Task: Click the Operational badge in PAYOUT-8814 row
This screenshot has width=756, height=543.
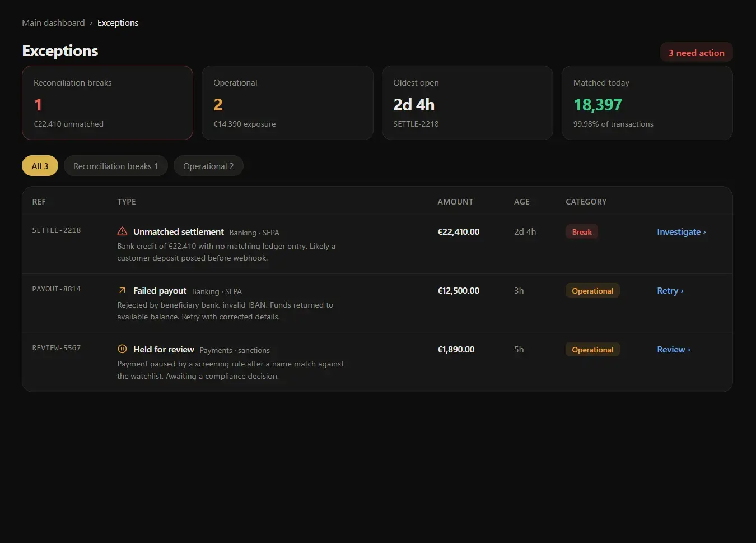Action: click(x=592, y=291)
